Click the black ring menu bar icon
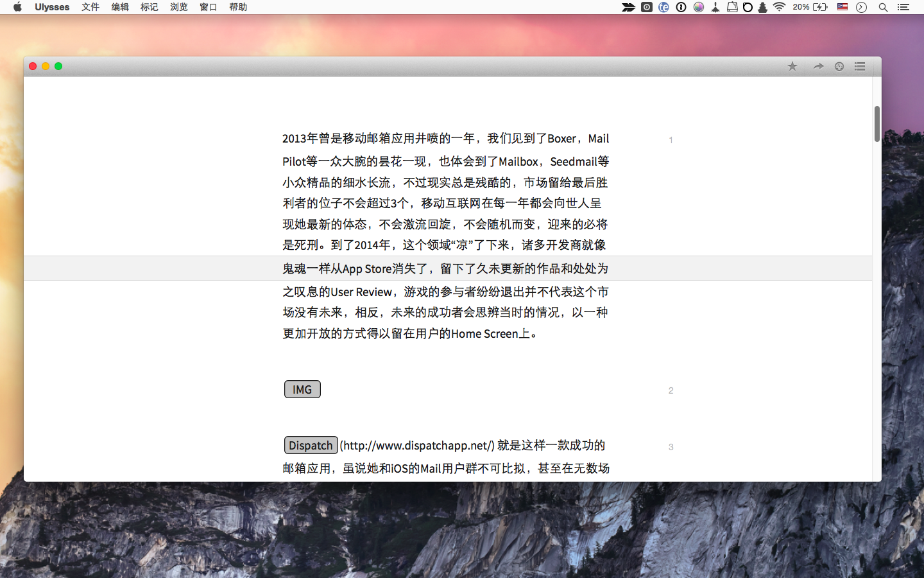 click(x=748, y=7)
